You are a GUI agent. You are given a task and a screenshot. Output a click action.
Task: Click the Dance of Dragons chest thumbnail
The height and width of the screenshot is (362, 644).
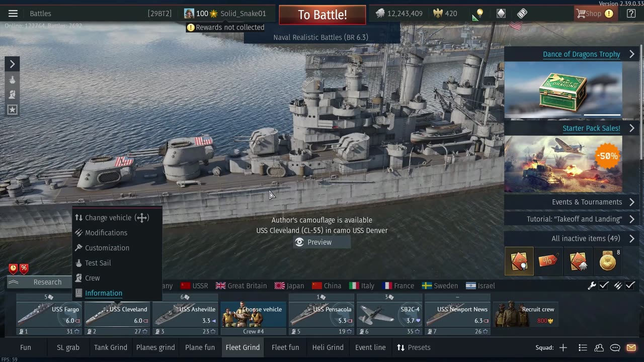pyautogui.click(x=563, y=89)
